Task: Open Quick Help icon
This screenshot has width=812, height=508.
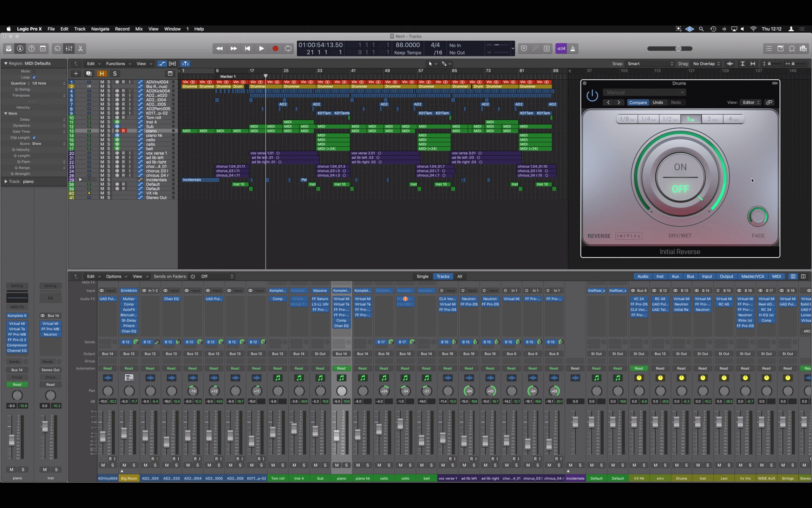Action: [31, 48]
